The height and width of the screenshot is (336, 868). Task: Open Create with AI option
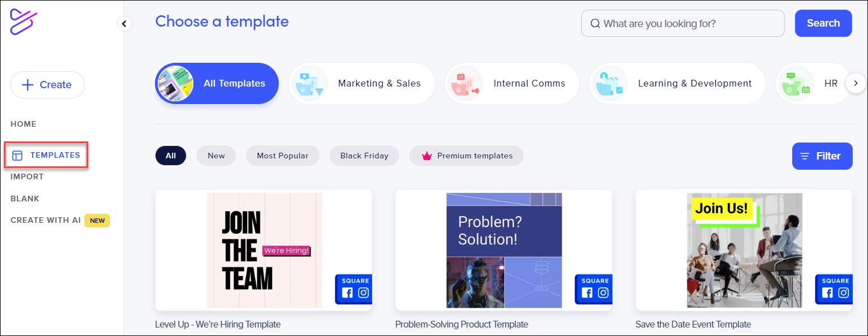click(46, 220)
